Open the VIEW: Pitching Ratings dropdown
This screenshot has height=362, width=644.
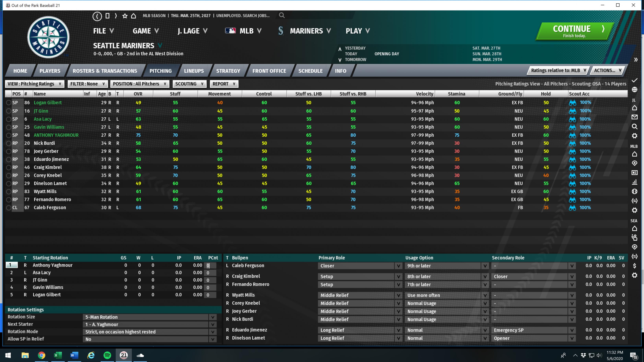click(34, 84)
